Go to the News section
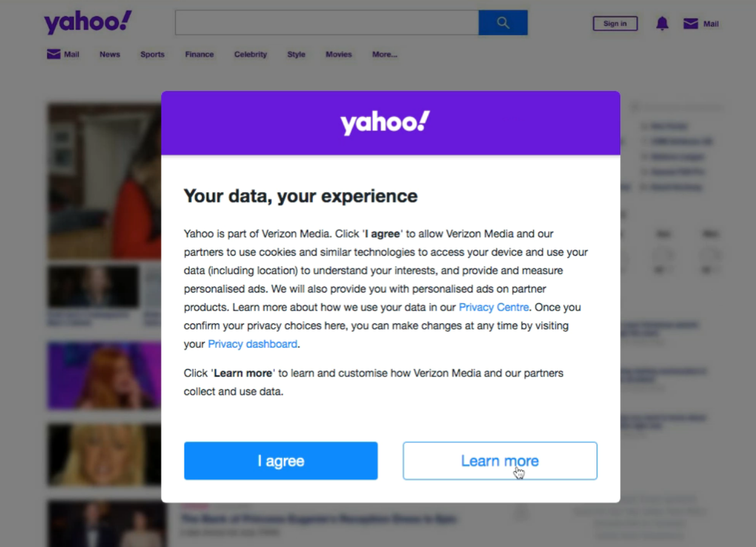The image size is (756, 547). coord(110,54)
